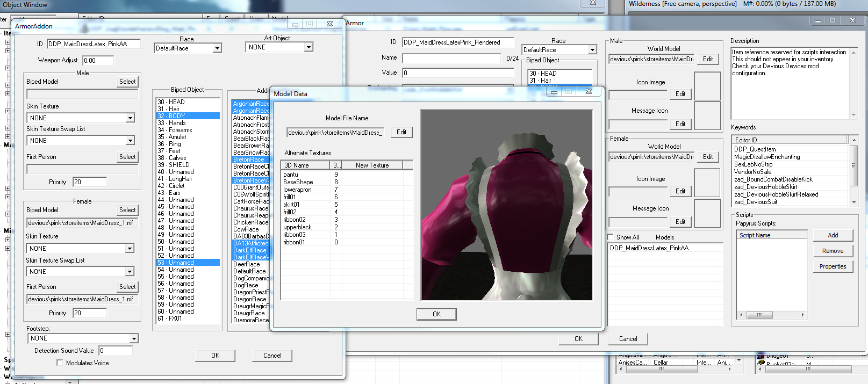This screenshot has height=384, width=868.
Task: Select the 'BaseShape' row
Action: tap(346, 182)
